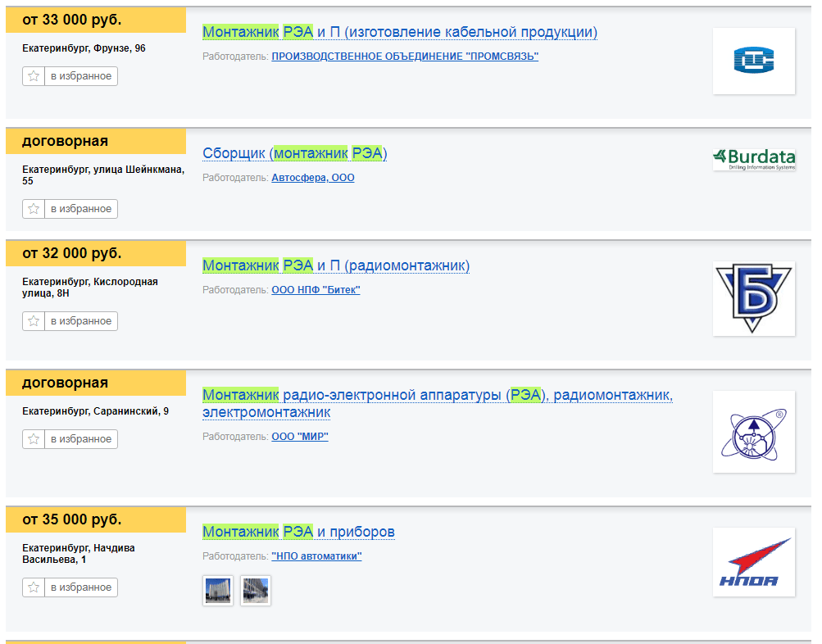View second НПО автоматики building photo

[x=256, y=591]
